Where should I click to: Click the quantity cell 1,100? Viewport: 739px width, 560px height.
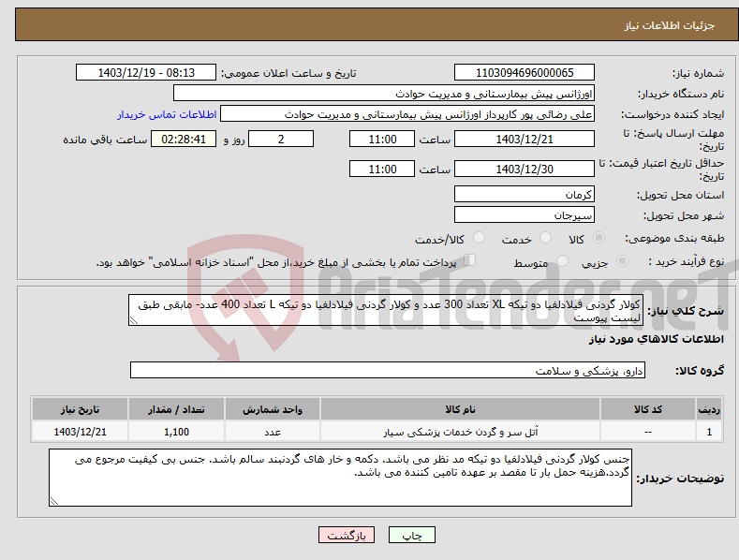click(176, 432)
